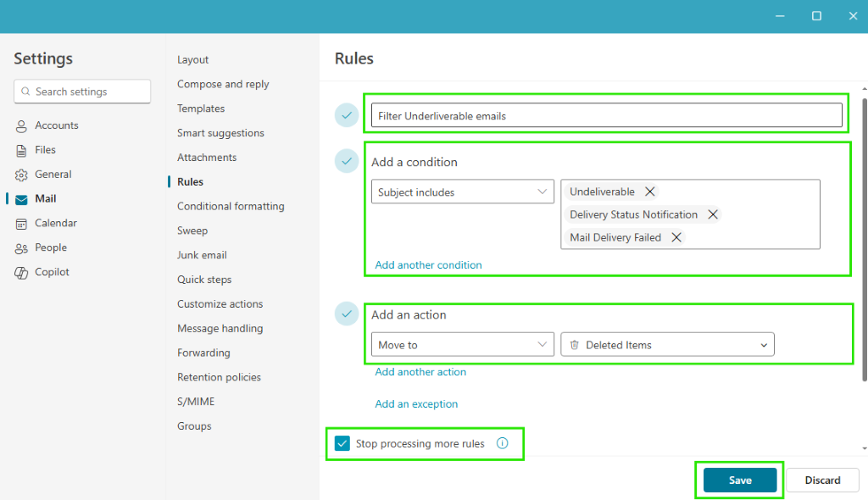The height and width of the screenshot is (500, 868).
Task: Open Retention policies settings
Action: (x=219, y=377)
